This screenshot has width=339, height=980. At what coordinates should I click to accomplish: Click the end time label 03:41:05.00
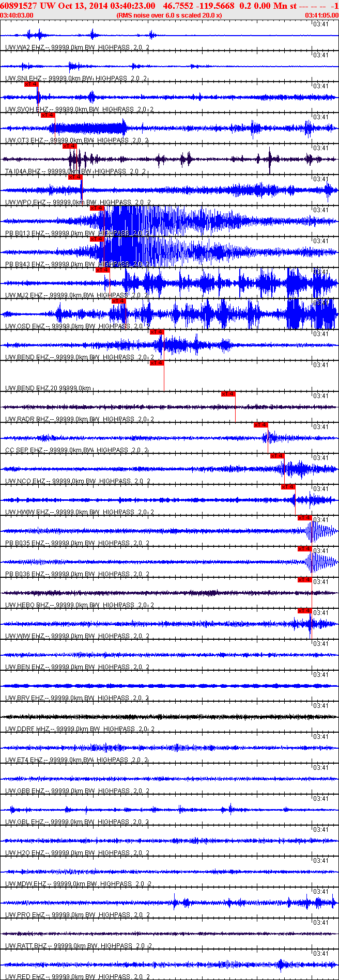coord(322,15)
